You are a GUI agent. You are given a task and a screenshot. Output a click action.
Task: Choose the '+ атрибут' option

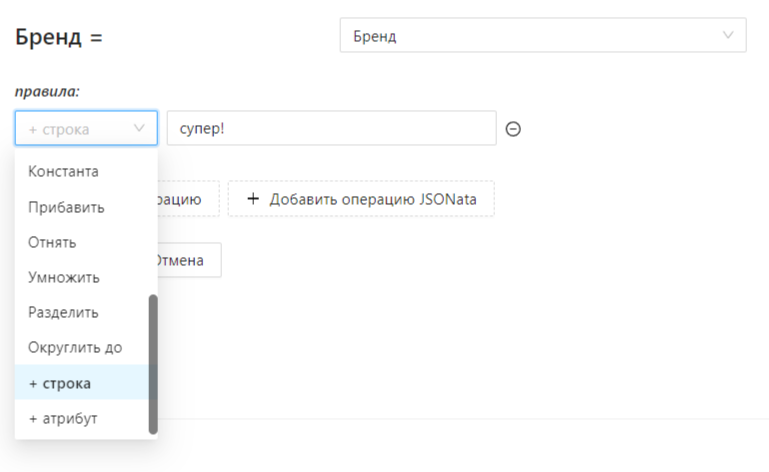coord(63,418)
